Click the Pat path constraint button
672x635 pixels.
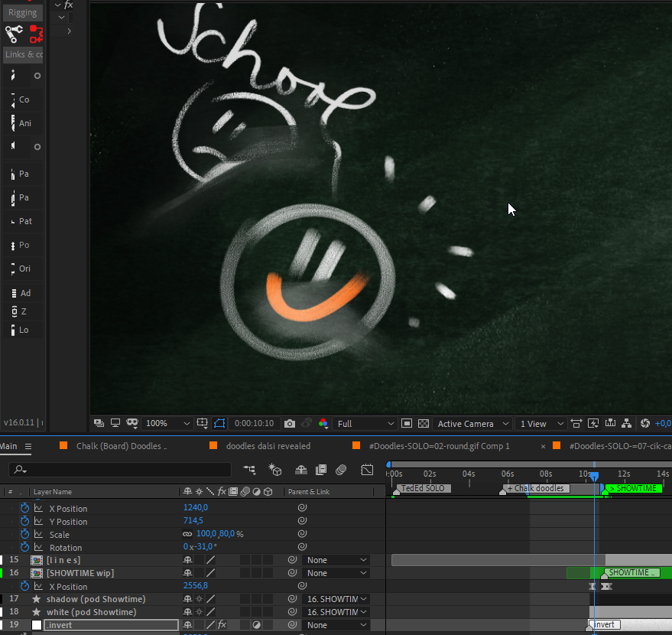(23, 221)
